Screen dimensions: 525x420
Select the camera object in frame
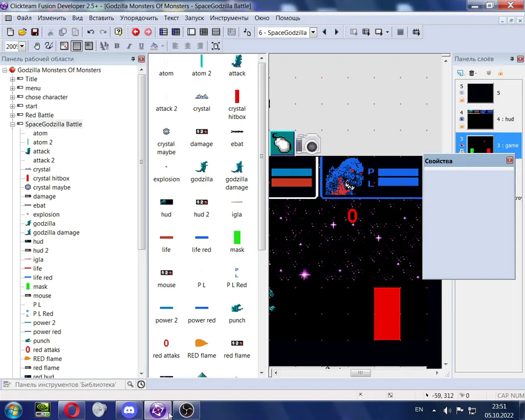tap(308, 144)
